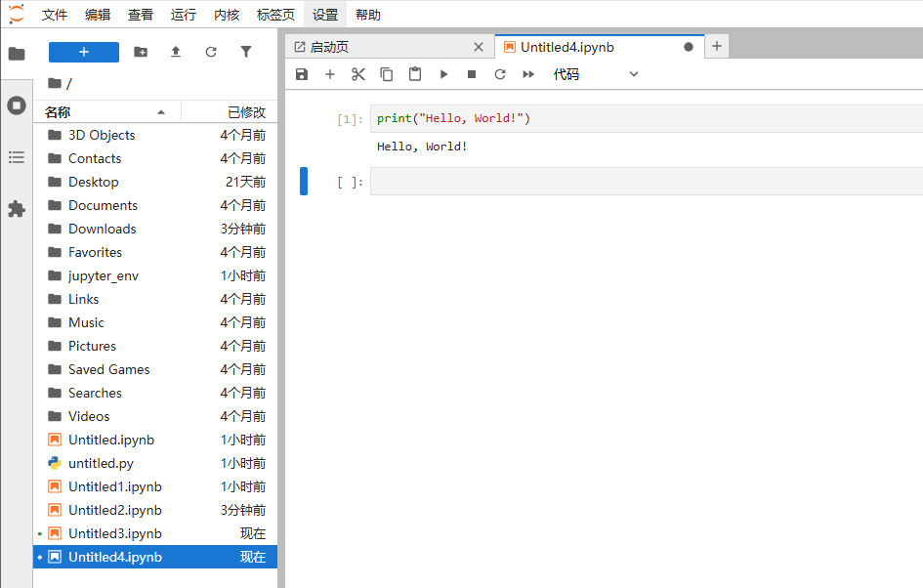Select the Videos folder
Image resolution: width=923 pixels, height=588 pixels.
pyautogui.click(x=155, y=417)
